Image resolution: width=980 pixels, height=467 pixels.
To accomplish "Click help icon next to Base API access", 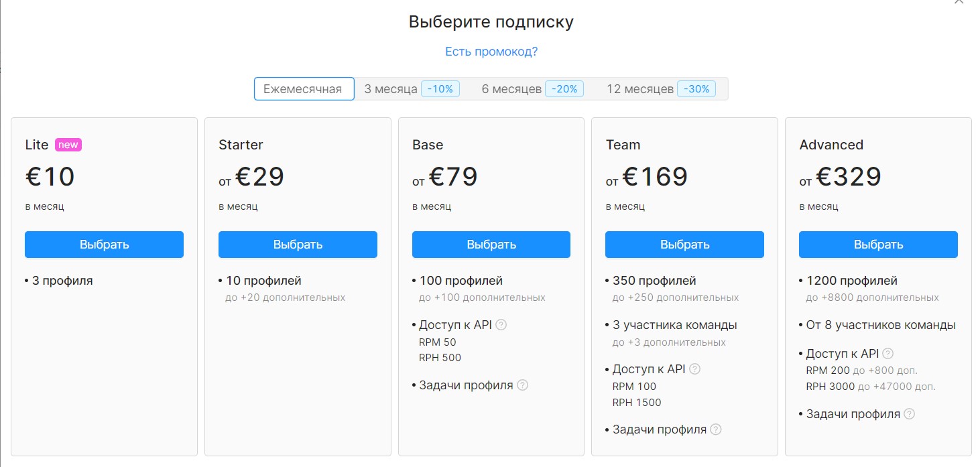I will click(x=501, y=325).
